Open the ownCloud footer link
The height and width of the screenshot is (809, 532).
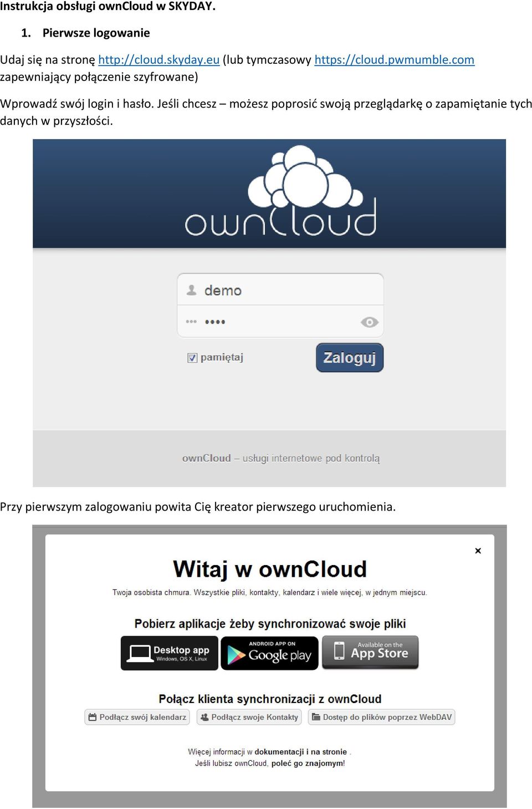[206, 458]
